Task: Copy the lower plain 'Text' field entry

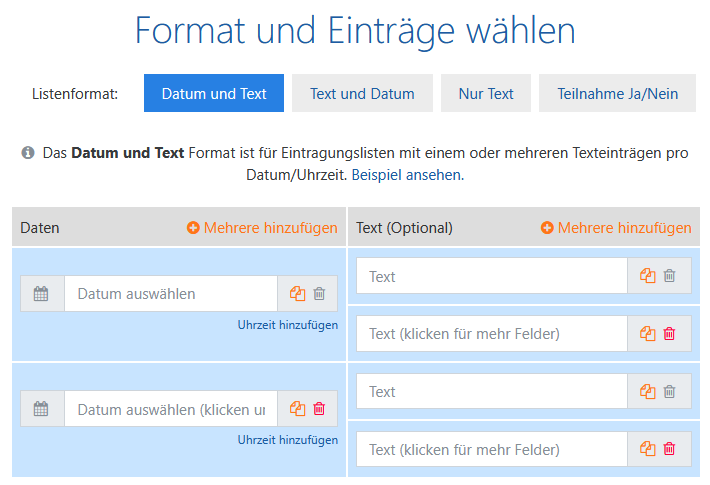Action: click(648, 392)
